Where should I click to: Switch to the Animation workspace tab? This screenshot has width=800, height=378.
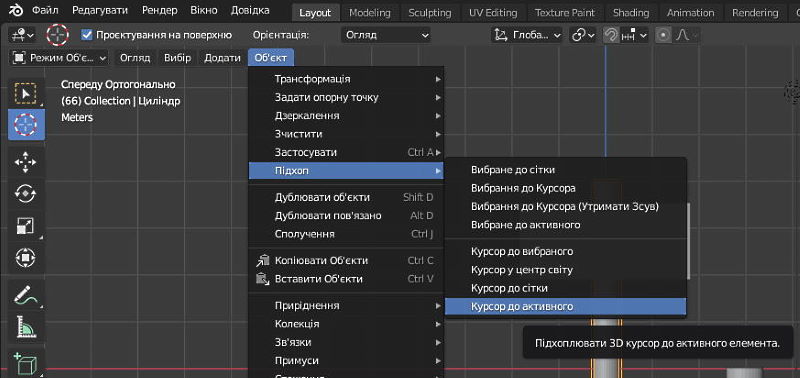click(690, 13)
